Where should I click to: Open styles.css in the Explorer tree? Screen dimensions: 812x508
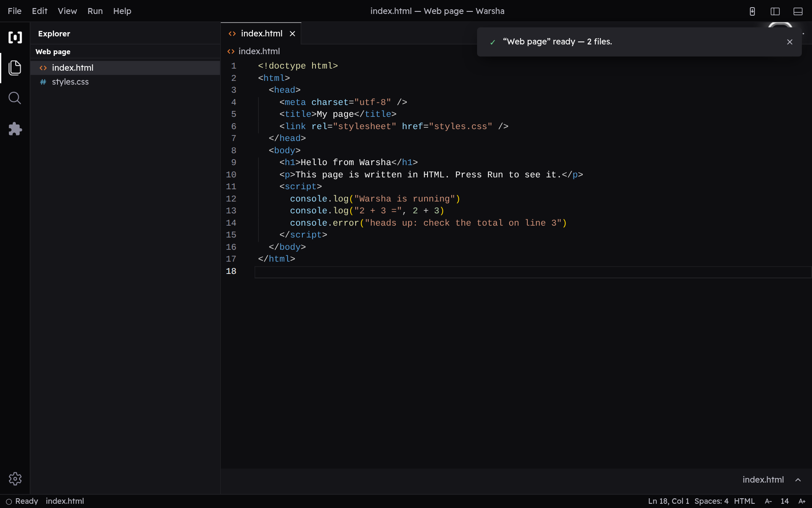(x=125, y=82)
